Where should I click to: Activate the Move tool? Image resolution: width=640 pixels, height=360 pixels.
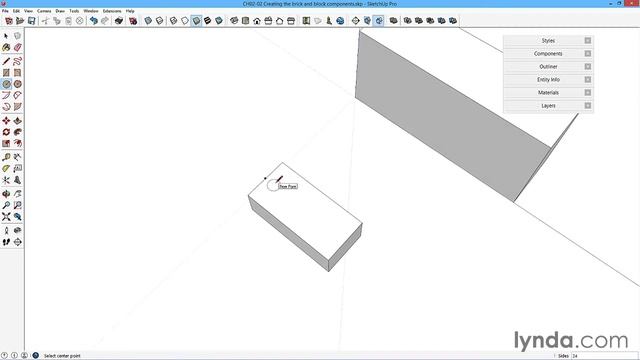[6, 121]
